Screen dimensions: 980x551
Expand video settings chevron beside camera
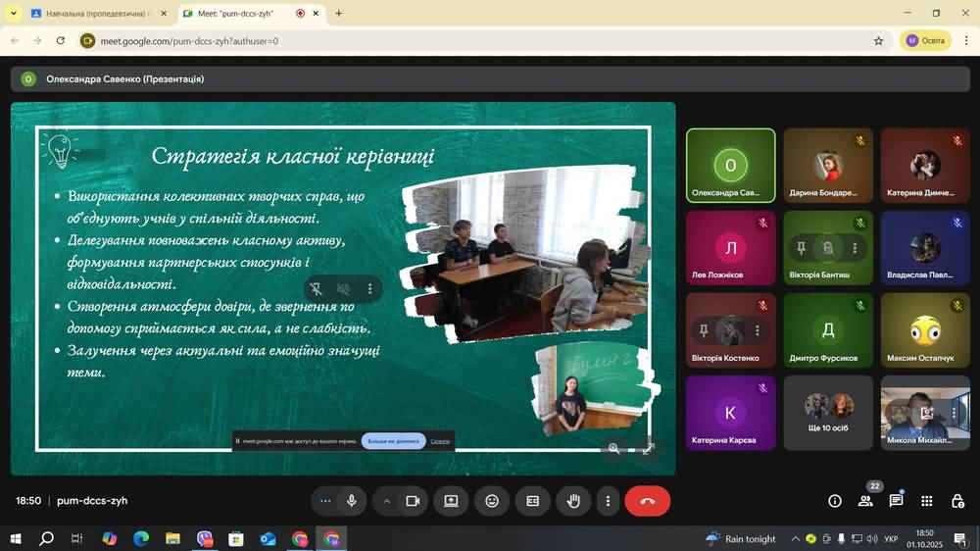pyautogui.click(x=387, y=501)
